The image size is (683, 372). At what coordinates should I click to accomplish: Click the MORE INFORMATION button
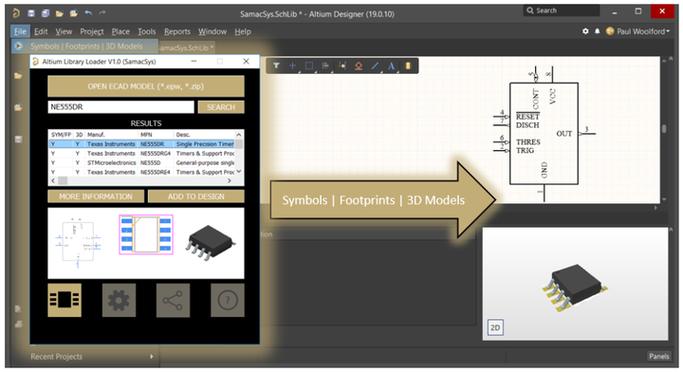click(x=96, y=196)
